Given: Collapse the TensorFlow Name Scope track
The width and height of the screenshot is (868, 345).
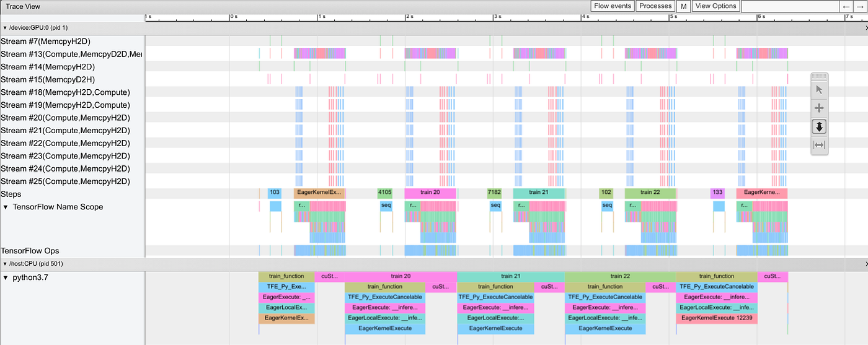Looking at the screenshot, I should 6,207.
